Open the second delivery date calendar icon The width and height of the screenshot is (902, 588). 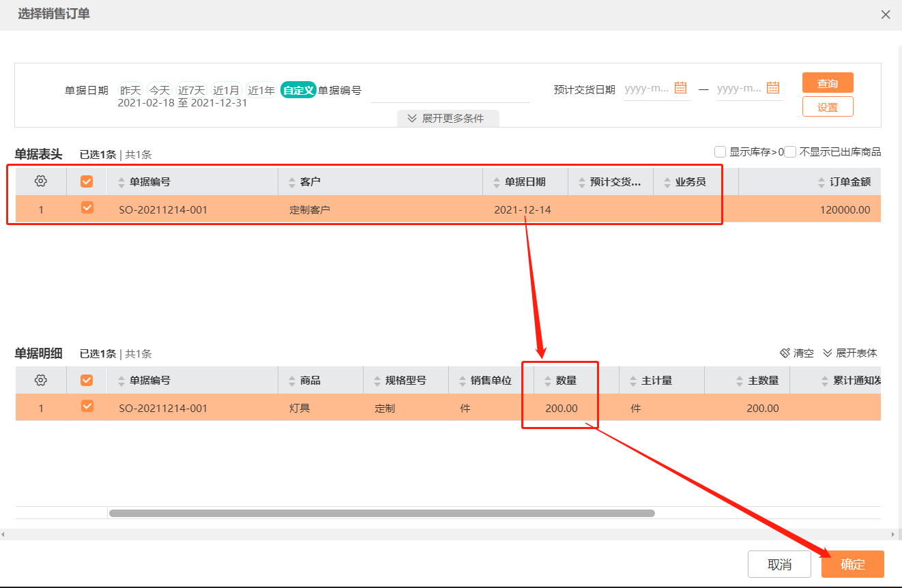click(772, 87)
